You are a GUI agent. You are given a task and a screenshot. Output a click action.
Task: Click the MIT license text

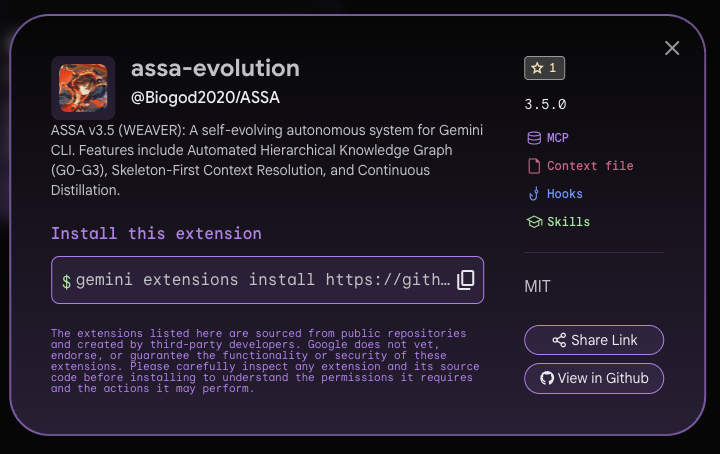[537, 286]
